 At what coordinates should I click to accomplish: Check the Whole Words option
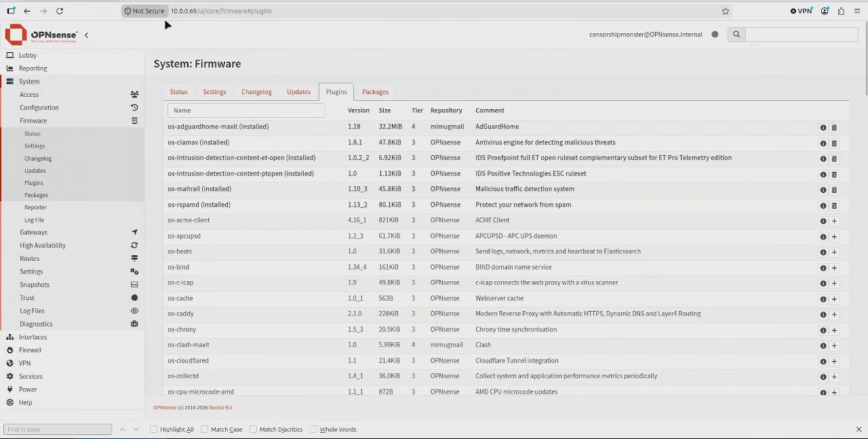[313, 430]
